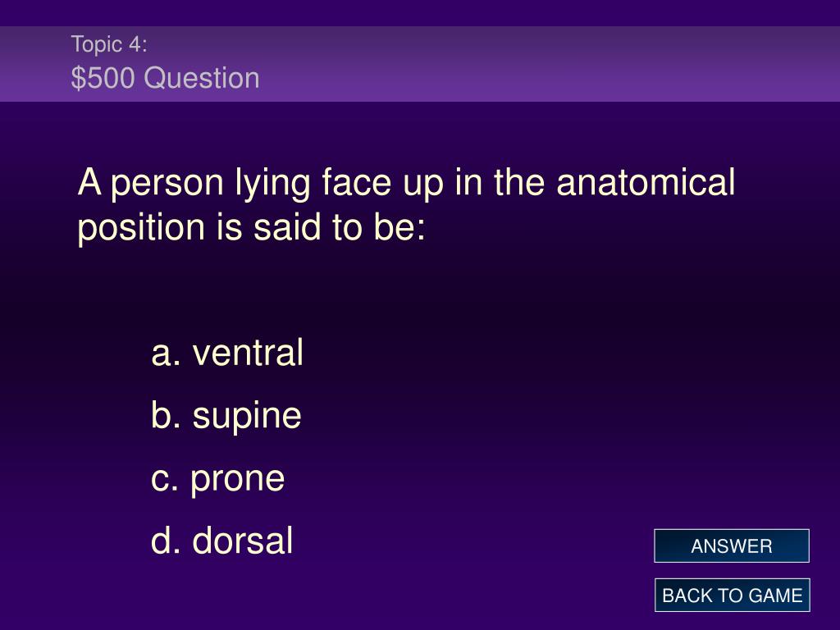Image resolution: width=840 pixels, height=630 pixels.
Task: Click the leading "A" of the question
Action: click(x=89, y=182)
